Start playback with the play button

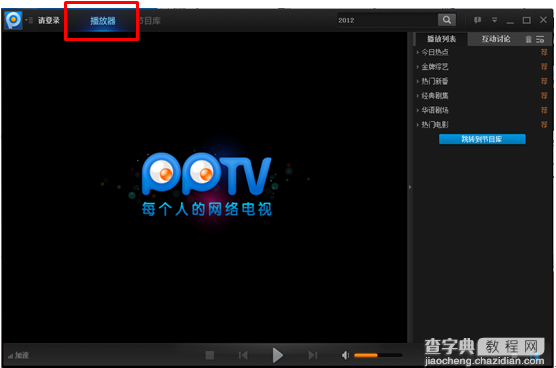[x=278, y=355]
